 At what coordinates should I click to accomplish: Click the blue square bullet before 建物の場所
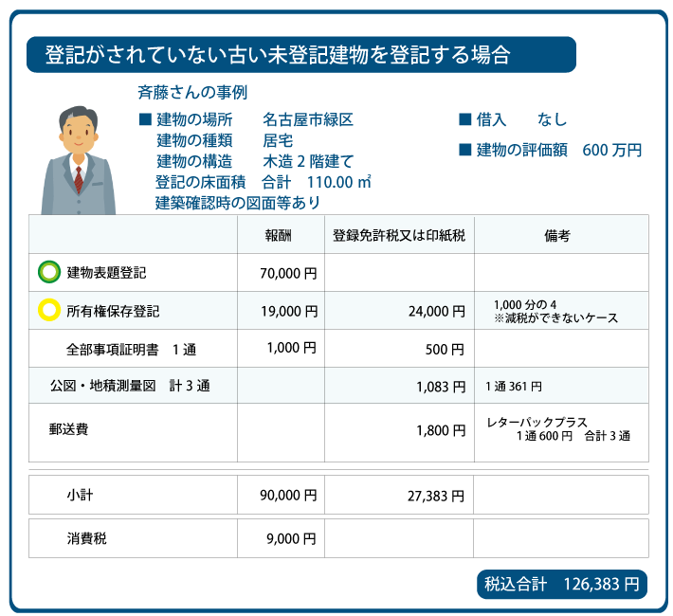(145, 119)
